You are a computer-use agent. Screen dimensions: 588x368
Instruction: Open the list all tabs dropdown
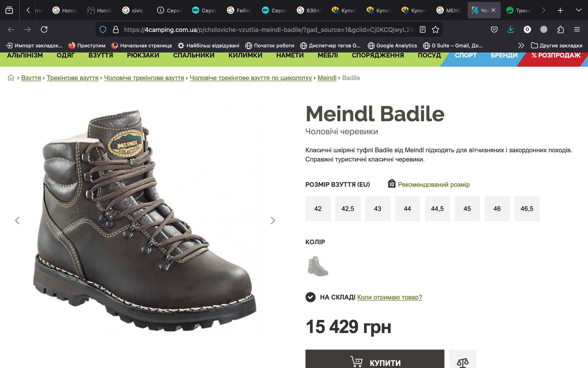579,10
